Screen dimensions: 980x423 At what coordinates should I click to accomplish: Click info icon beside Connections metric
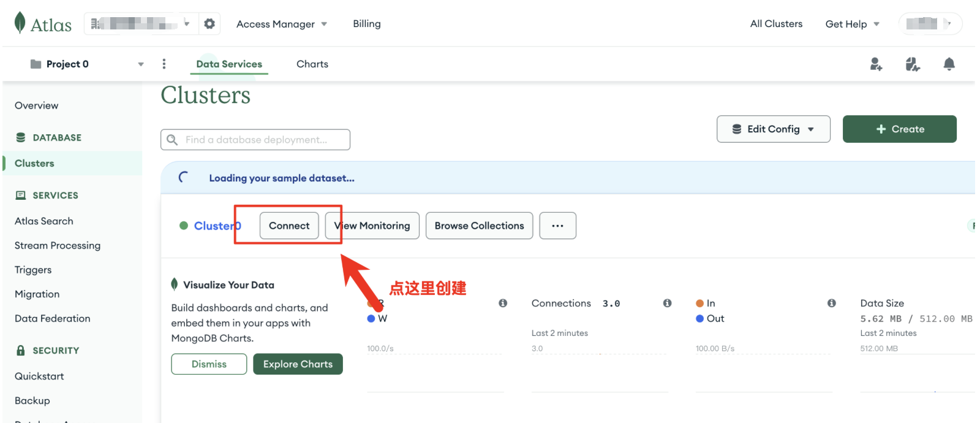tap(667, 303)
